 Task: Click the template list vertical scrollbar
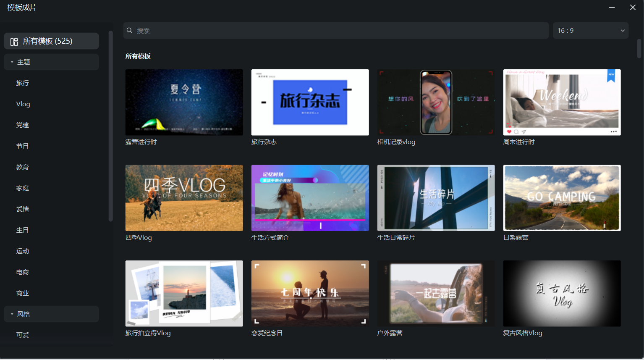click(x=639, y=49)
